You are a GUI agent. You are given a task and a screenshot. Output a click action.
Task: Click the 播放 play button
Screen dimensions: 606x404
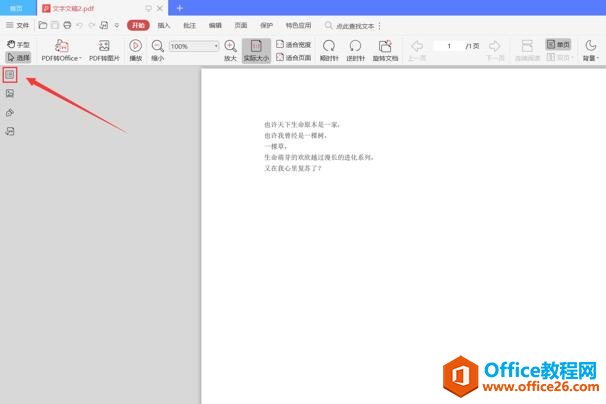coord(136,50)
